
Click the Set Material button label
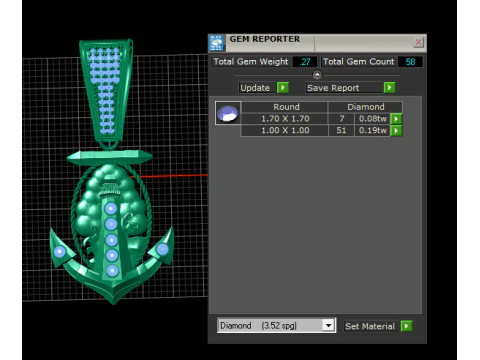[x=370, y=326]
